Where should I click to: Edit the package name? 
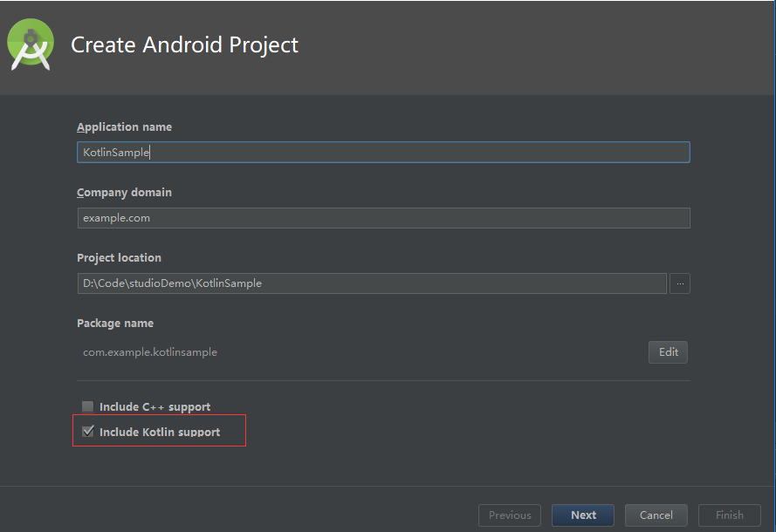668,352
